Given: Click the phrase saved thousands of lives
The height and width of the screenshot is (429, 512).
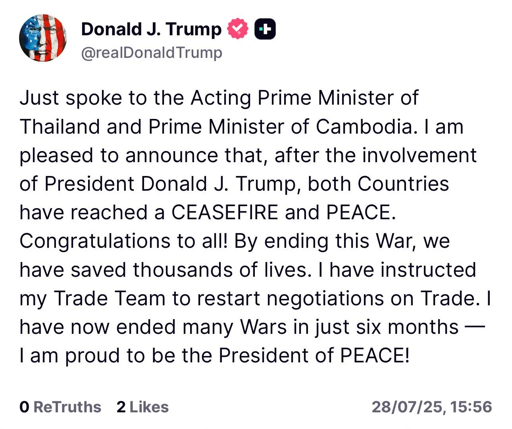Looking at the screenshot, I should (188, 270).
